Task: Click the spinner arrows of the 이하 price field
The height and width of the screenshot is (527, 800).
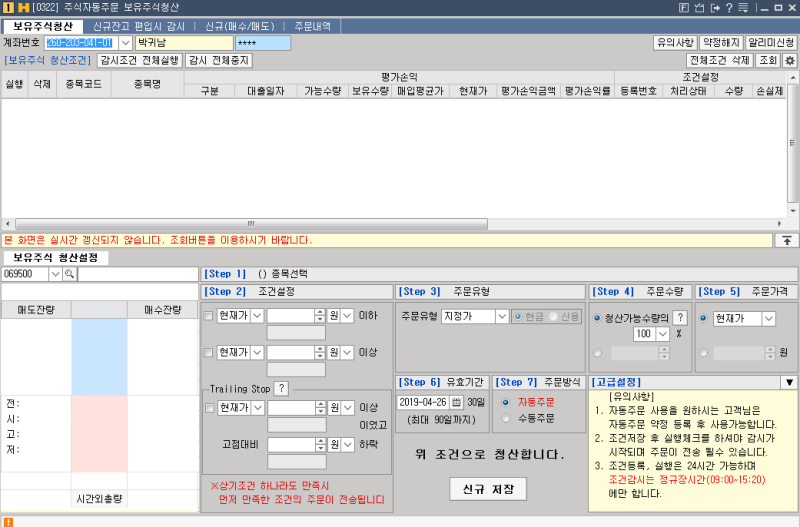Action: pos(320,317)
